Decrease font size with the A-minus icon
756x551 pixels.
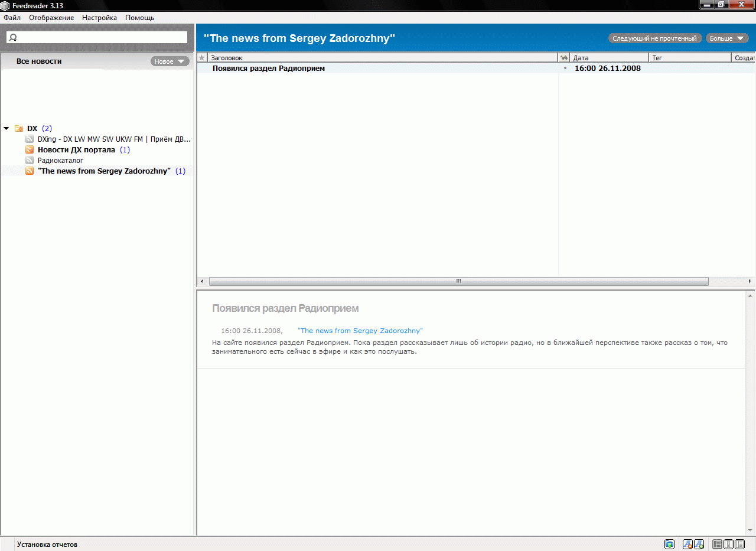[x=687, y=545]
